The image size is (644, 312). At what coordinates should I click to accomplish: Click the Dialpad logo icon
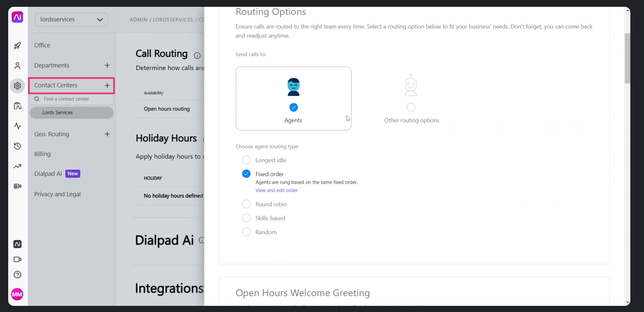click(17, 17)
